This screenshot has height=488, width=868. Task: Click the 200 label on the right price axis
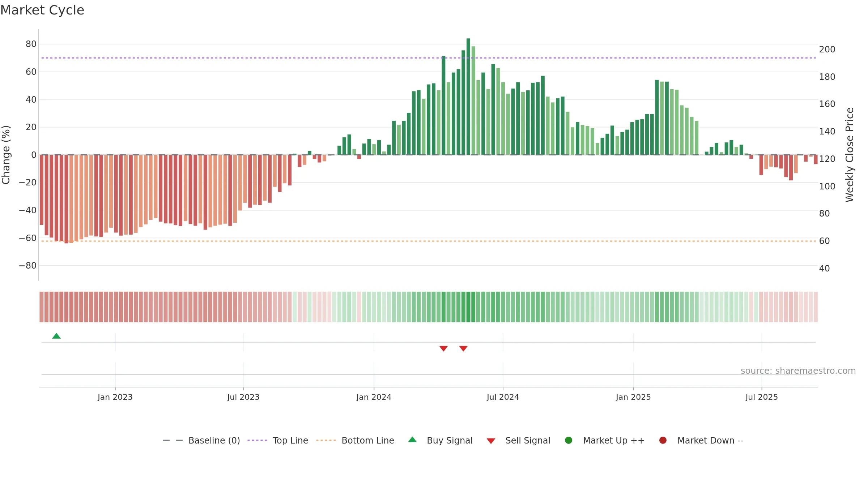827,49
